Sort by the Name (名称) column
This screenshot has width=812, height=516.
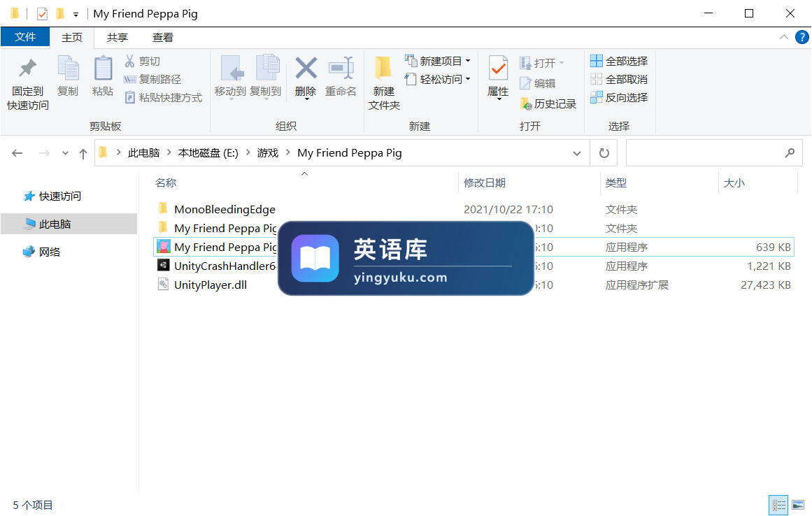click(165, 182)
